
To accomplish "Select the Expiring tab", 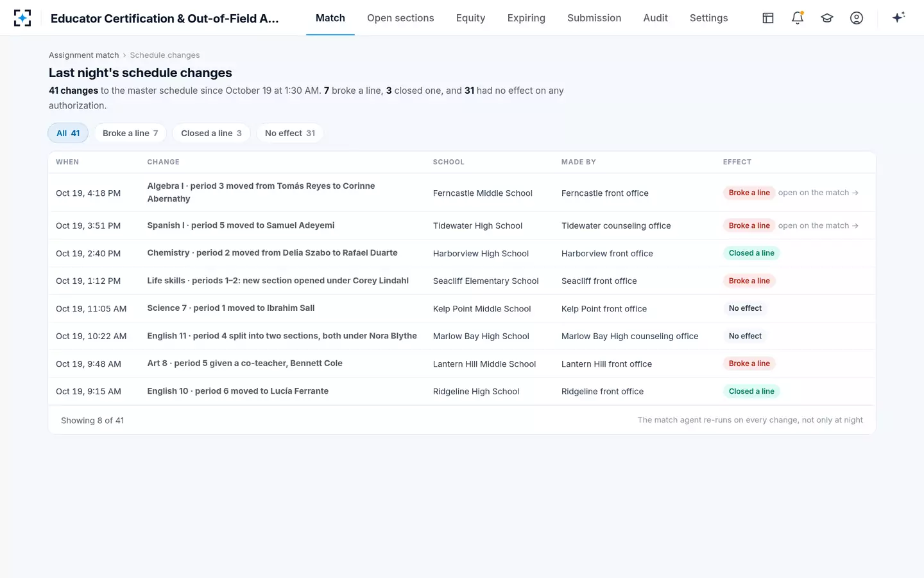I will (526, 18).
